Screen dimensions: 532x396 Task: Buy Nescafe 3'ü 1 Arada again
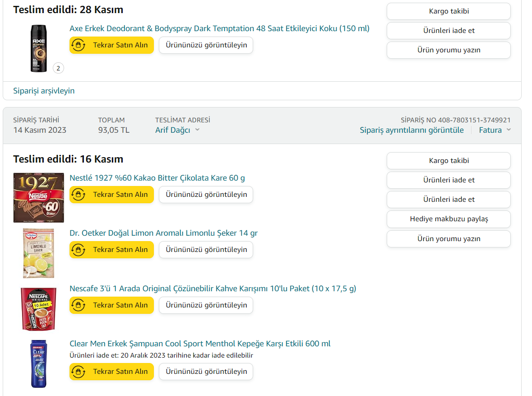pos(111,305)
